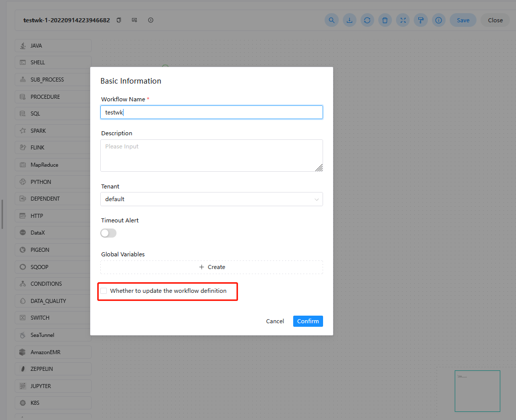Open version info circle icon
This screenshot has width=516, height=420.
(x=439, y=20)
